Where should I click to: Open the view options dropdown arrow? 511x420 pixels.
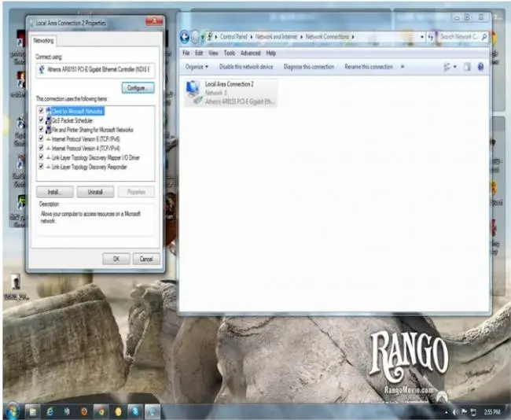point(455,67)
